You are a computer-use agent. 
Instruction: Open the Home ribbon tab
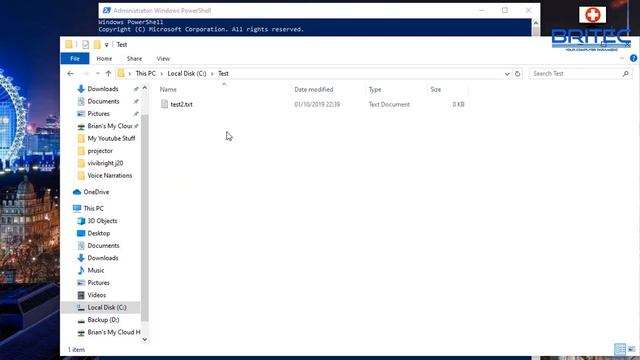point(104,58)
